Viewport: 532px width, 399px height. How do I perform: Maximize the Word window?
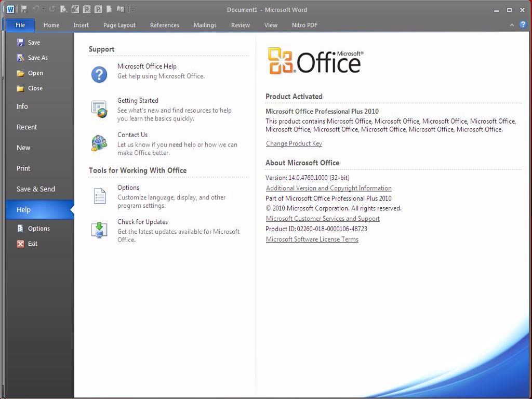[509, 10]
